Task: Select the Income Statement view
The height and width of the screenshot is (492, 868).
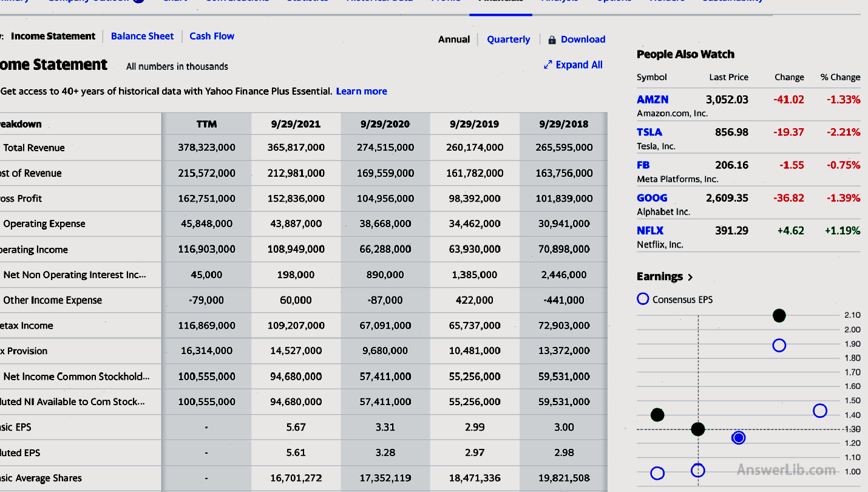Action: coord(53,36)
